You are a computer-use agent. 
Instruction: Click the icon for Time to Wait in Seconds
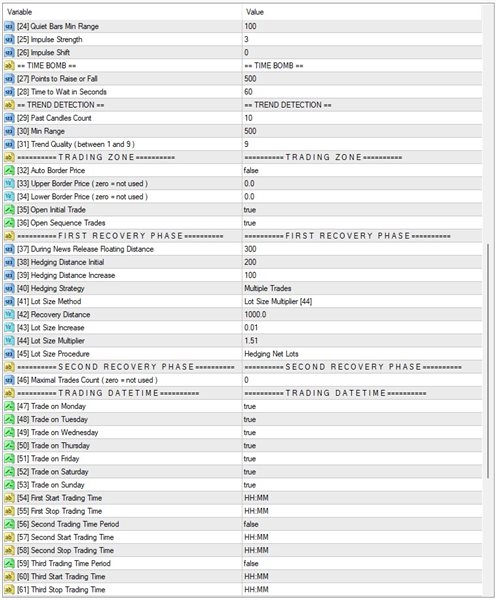pyautogui.click(x=9, y=92)
